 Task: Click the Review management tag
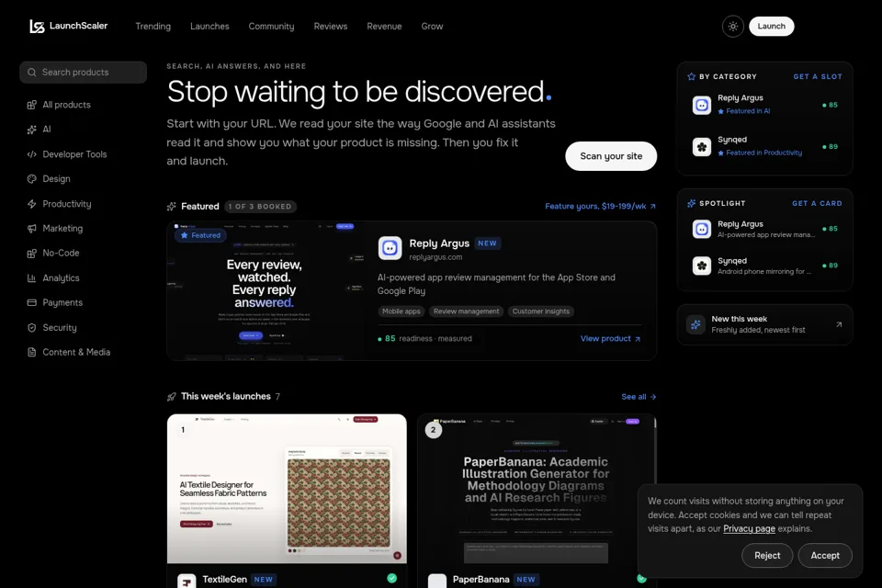tap(467, 311)
